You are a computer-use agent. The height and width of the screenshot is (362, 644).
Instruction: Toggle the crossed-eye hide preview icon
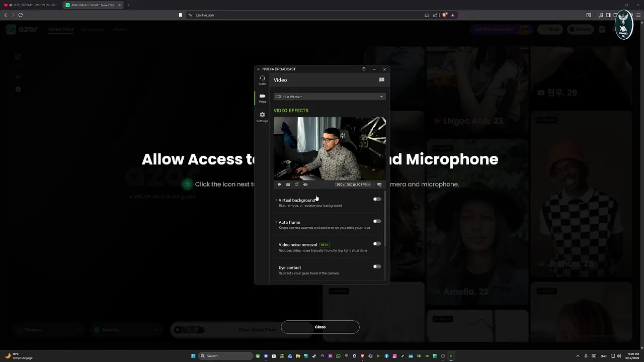(x=305, y=185)
